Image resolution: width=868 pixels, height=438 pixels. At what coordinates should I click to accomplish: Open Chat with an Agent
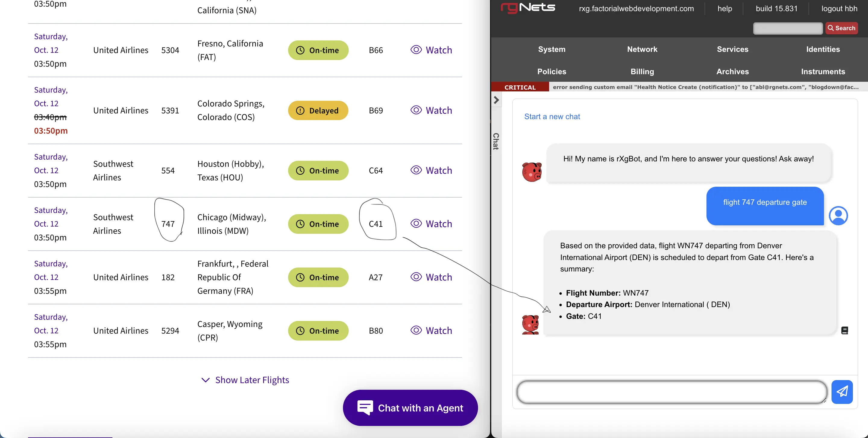(410, 408)
